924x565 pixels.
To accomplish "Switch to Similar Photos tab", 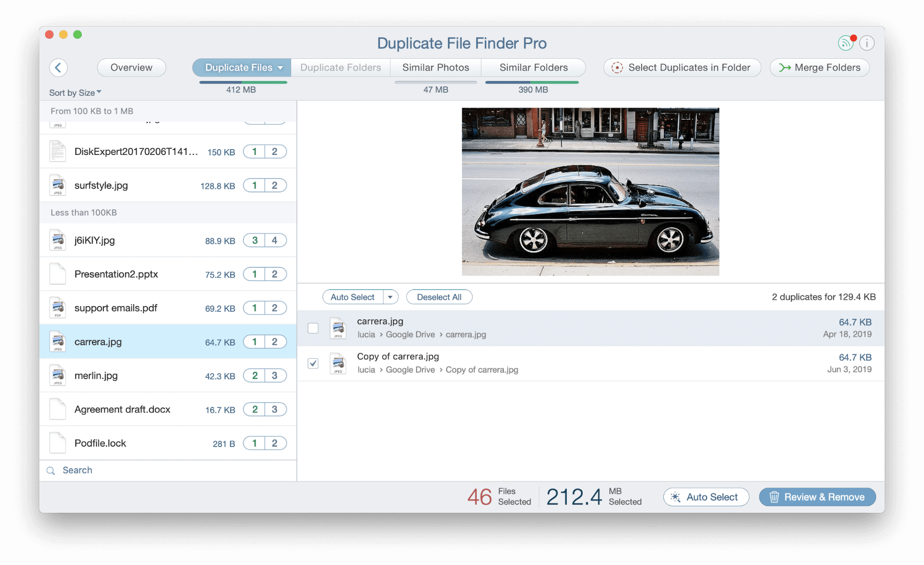I will [434, 68].
